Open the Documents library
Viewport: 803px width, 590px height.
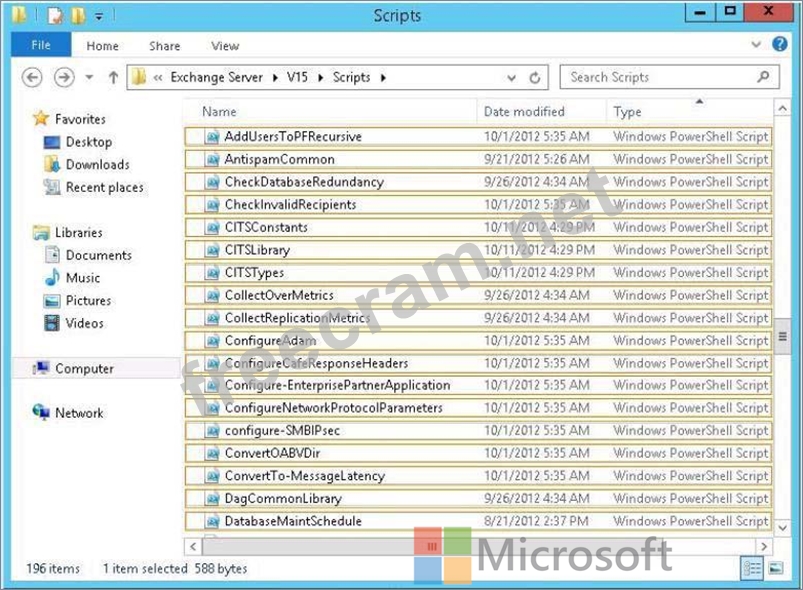point(98,255)
